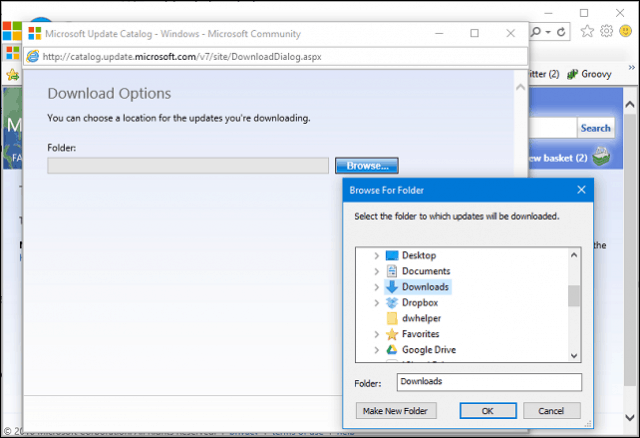This screenshot has height=438, width=640.
Task: Minimize the Microsoft Update Catalog popup
Action: pyautogui.click(x=439, y=33)
